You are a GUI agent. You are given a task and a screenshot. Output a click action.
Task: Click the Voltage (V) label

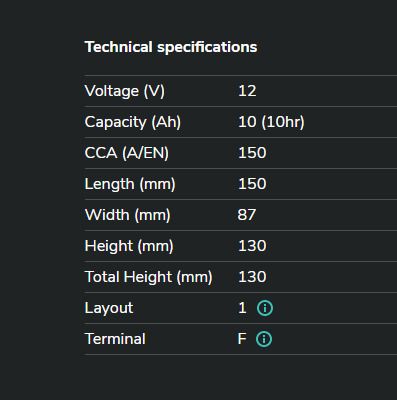[125, 91]
